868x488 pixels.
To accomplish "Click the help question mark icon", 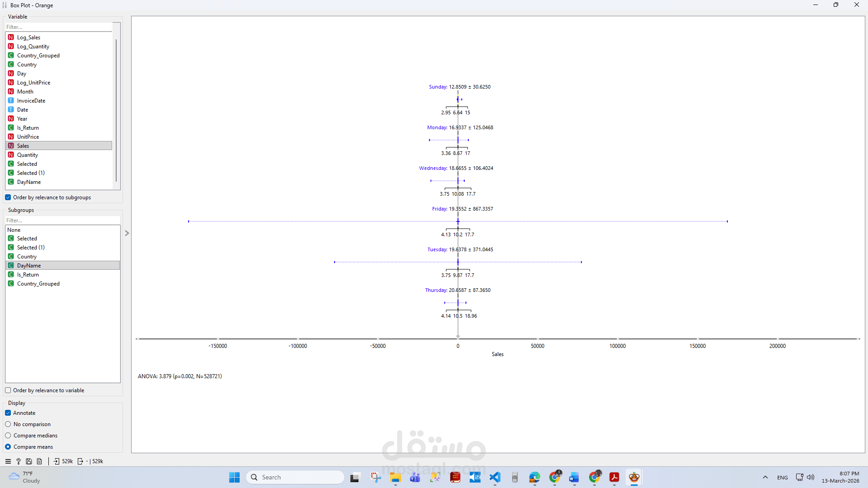I will click(19, 461).
